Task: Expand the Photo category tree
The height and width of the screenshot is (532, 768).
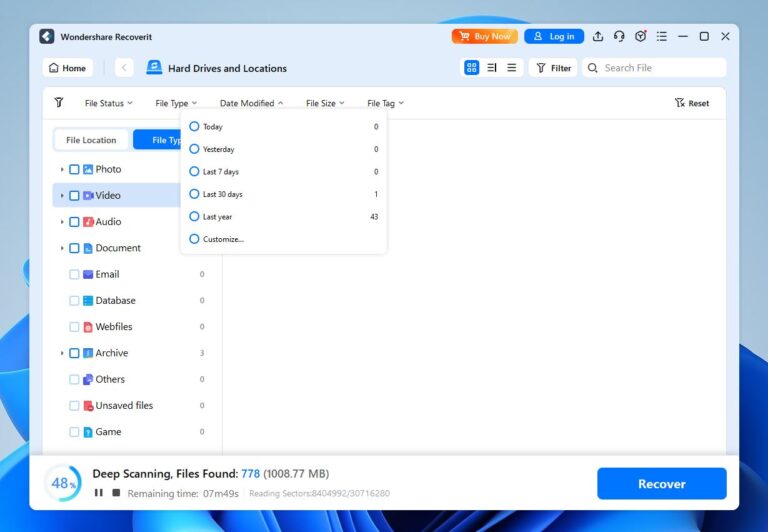Action: (62, 170)
